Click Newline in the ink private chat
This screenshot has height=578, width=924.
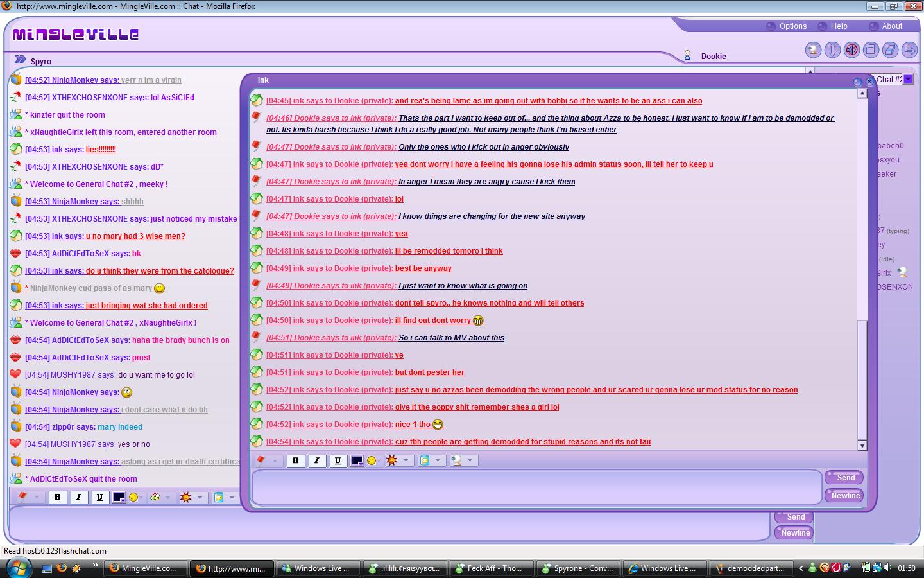844,496
